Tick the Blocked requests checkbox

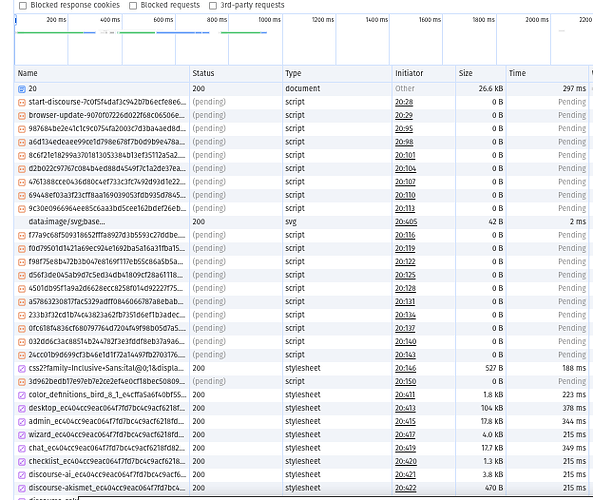[133, 5]
